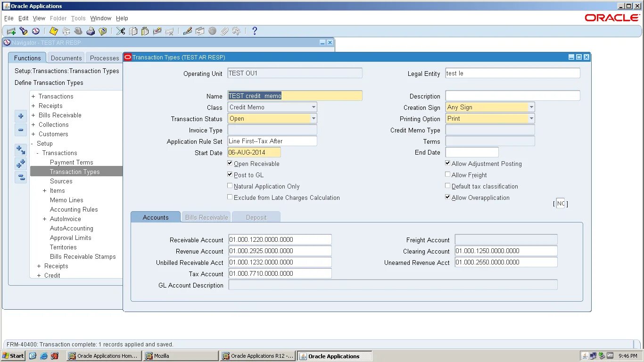Screen dimensions: 644x362
Task: Click the Copy toolbar icon
Action: (133, 31)
